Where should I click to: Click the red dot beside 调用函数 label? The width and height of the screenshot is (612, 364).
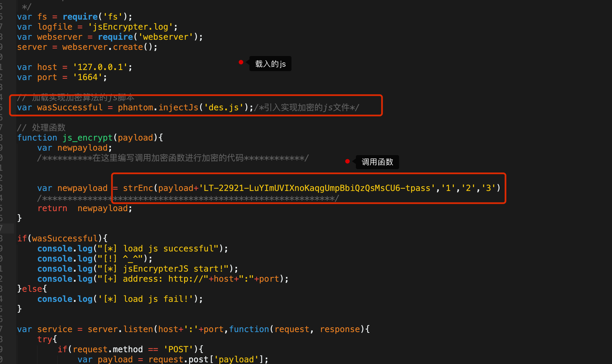(347, 161)
